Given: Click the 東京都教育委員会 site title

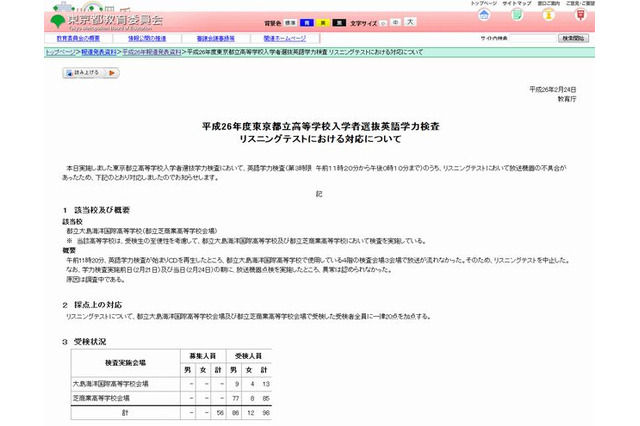Looking at the screenshot, I should [x=115, y=20].
